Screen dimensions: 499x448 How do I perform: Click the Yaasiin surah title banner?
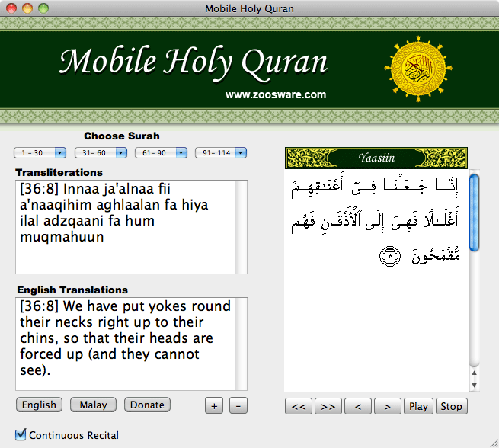click(x=376, y=158)
